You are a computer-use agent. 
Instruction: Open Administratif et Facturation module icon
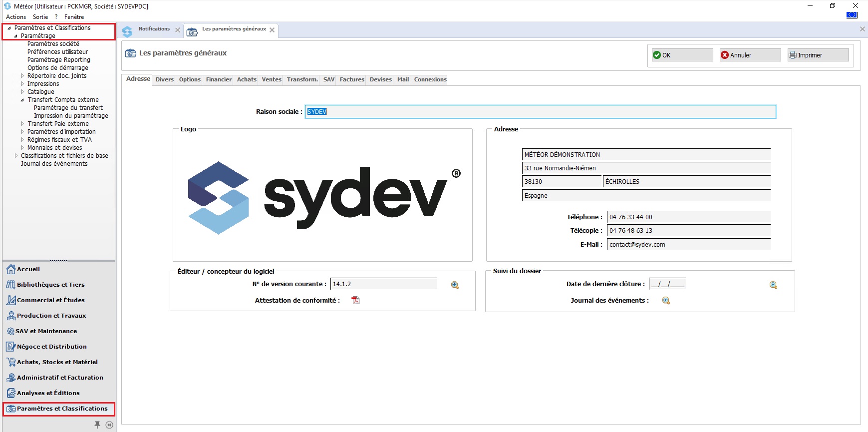11,378
